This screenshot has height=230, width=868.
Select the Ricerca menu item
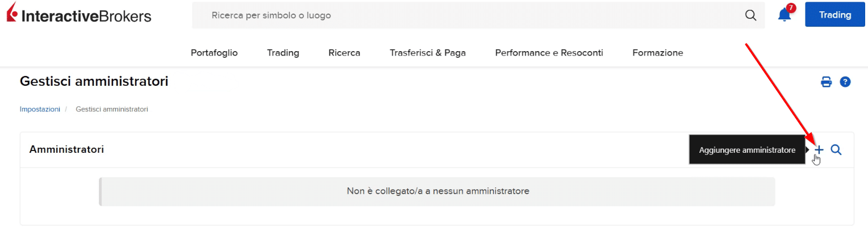click(344, 53)
